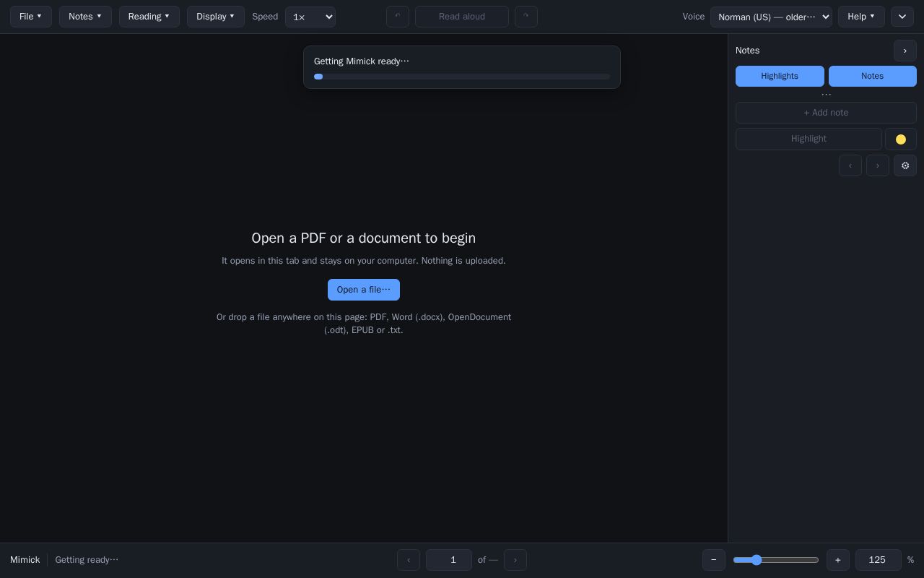Screen dimensions: 924x578
Task: Go to previous highlight in Notes panel
Action: coord(850,165)
